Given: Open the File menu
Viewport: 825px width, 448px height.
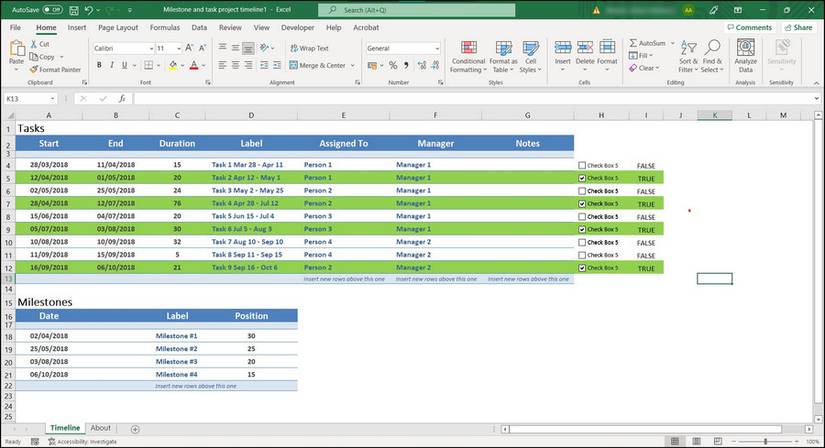Looking at the screenshot, I should coord(15,27).
